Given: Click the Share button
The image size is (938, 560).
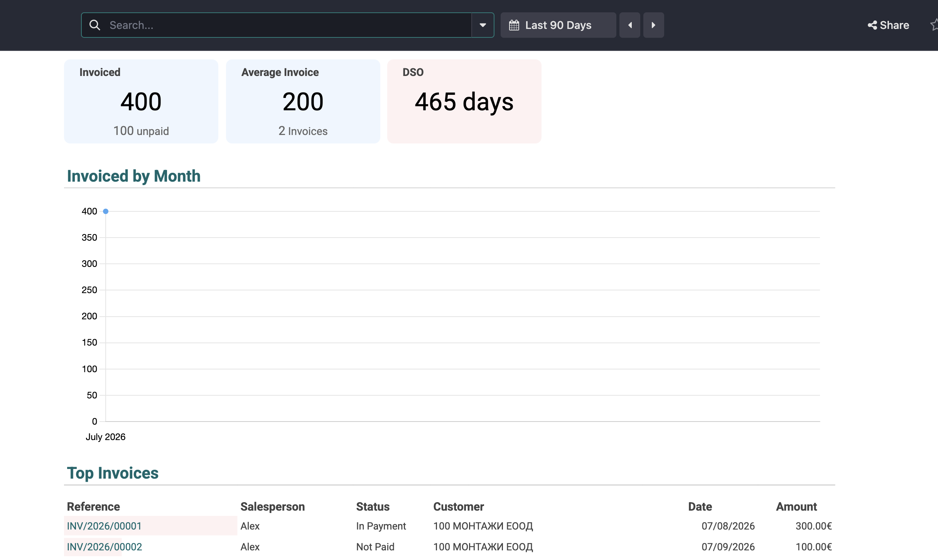Looking at the screenshot, I should click(888, 25).
